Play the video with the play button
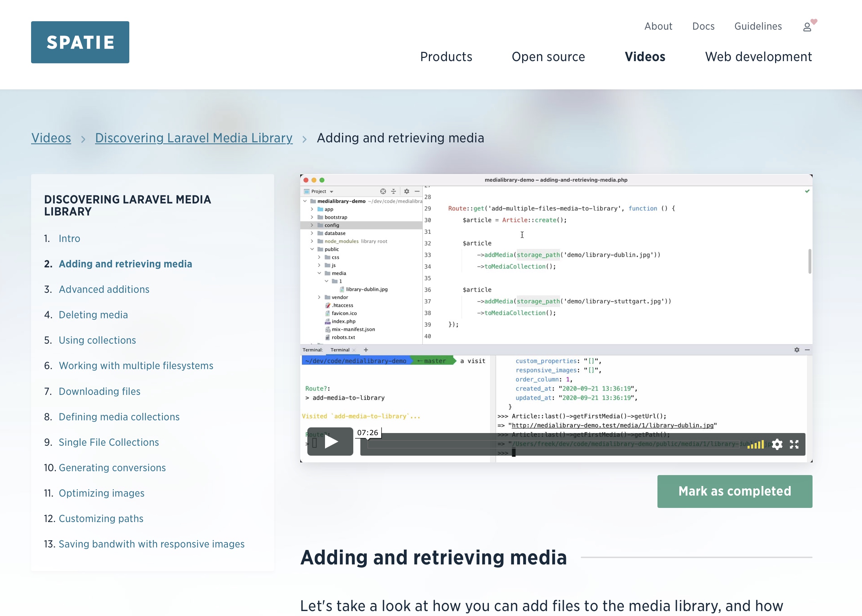This screenshot has height=616, width=862. [330, 442]
